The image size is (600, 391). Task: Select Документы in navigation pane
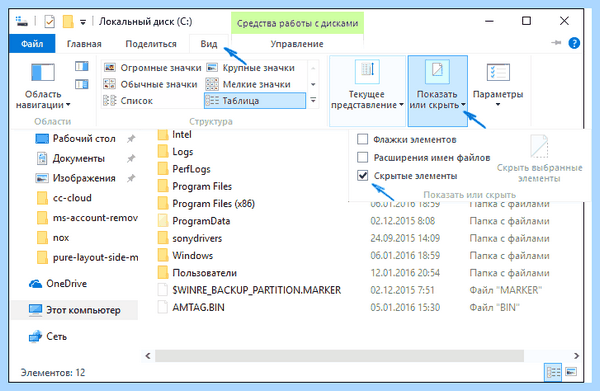coord(70,158)
